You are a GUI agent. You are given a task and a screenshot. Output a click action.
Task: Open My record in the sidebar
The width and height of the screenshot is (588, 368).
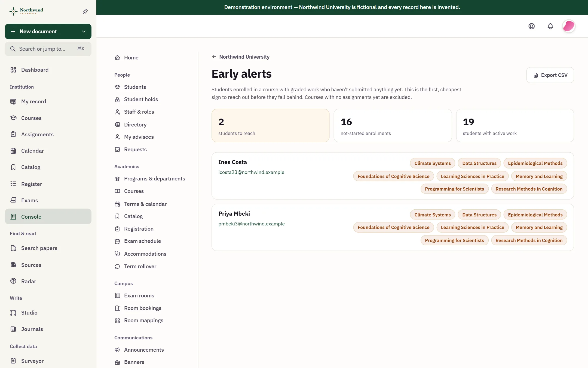coord(48,101)
